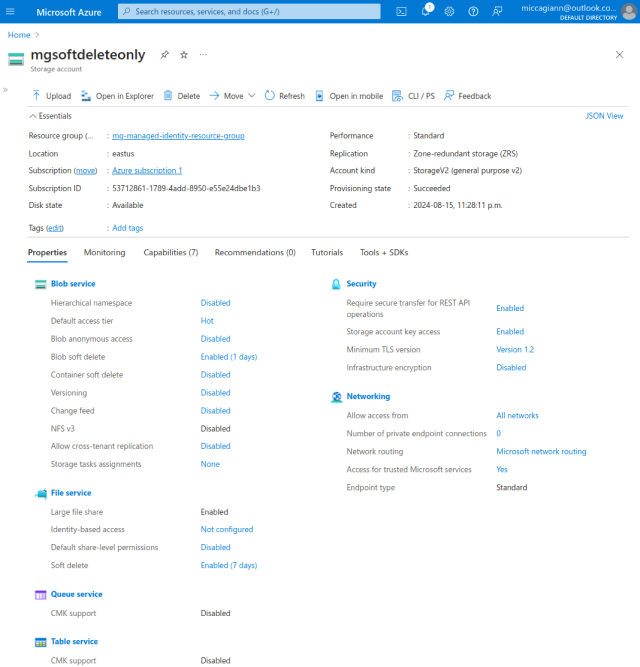This screenshot has height=667, width=640.
Task: Click the Blob service heading
Action: pos(73,284)
